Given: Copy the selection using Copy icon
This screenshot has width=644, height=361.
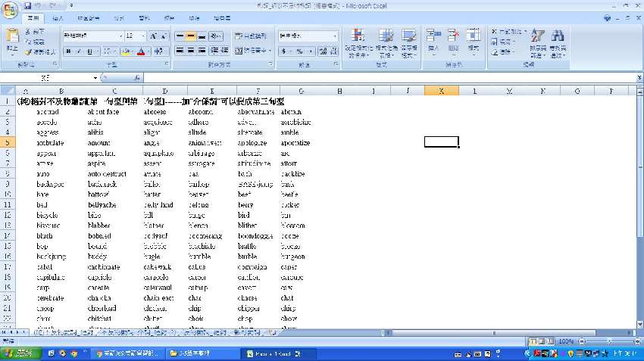Looking at the screenshot, I should (35, 42).
